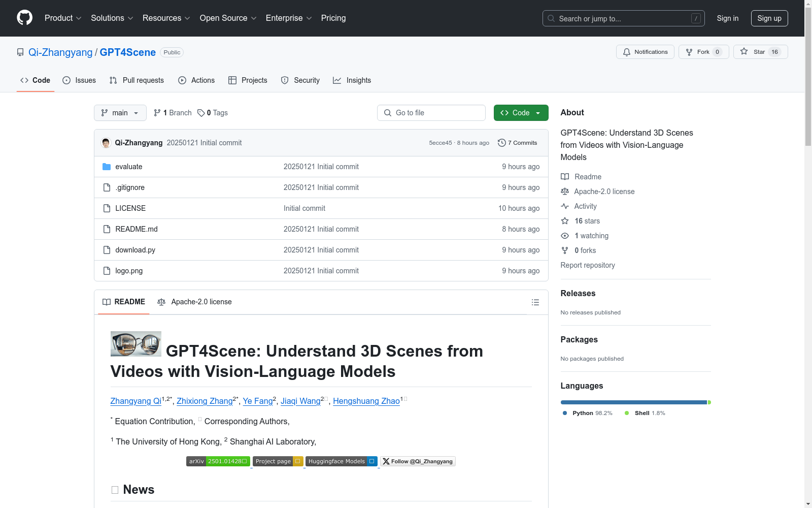Click the Search or jump to field

(624, 18)
